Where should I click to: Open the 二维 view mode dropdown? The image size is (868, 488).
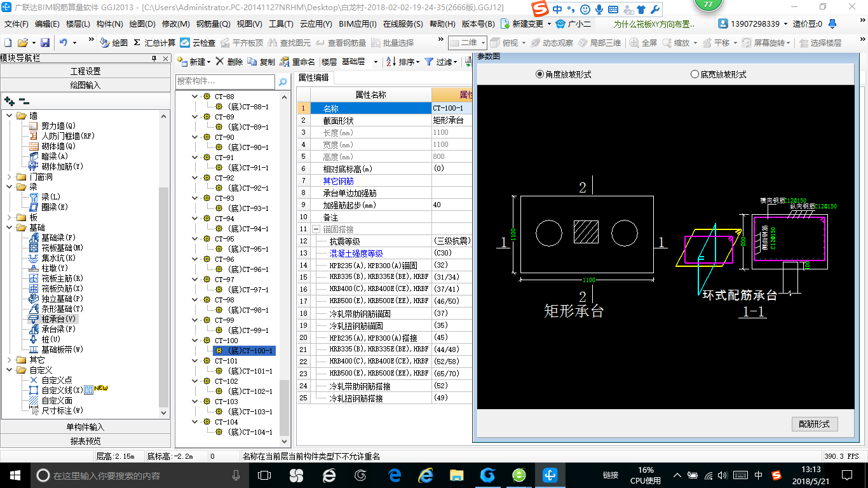[x=468, y=43]
